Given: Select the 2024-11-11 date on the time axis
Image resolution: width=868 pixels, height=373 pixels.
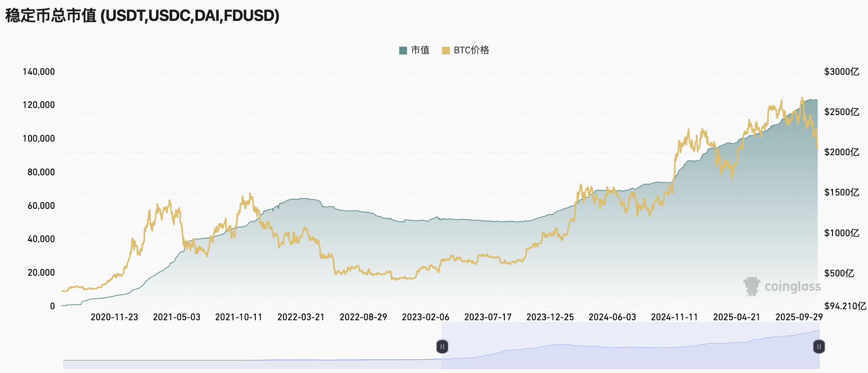Looking at the screenshot, I should coord(674,317).
